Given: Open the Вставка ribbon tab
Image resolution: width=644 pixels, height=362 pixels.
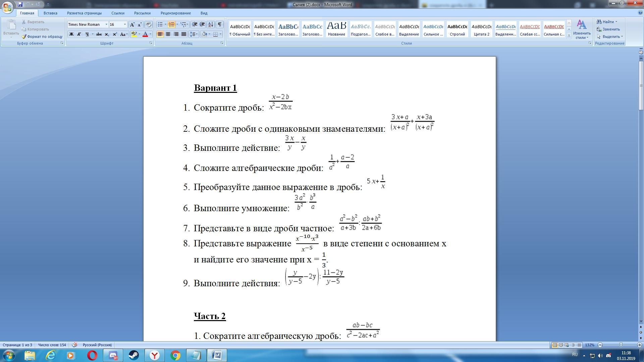Looking at the screenshot, I should coord(50,13).
